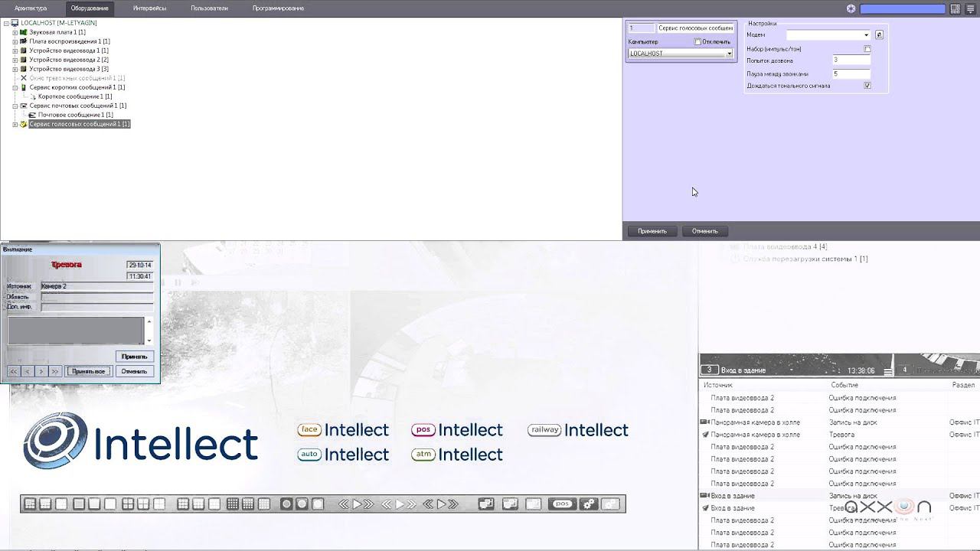Expand Звуковая плата 1 node
This screenshot has height=551, width=980.
pyautogui.click(x=15, y=32)
